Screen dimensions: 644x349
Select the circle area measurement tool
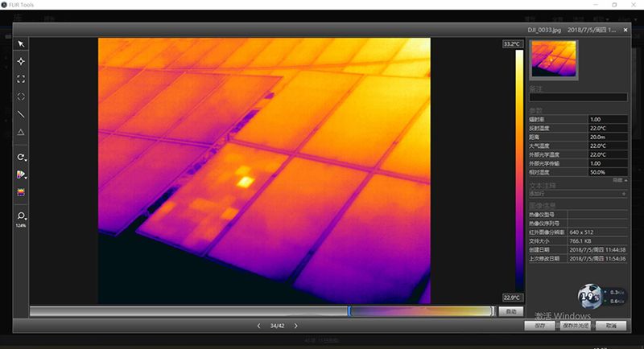(21, 96)
